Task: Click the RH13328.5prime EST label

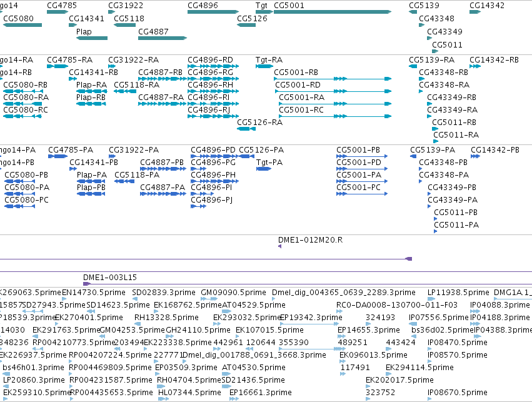Action: click(166, 318)
